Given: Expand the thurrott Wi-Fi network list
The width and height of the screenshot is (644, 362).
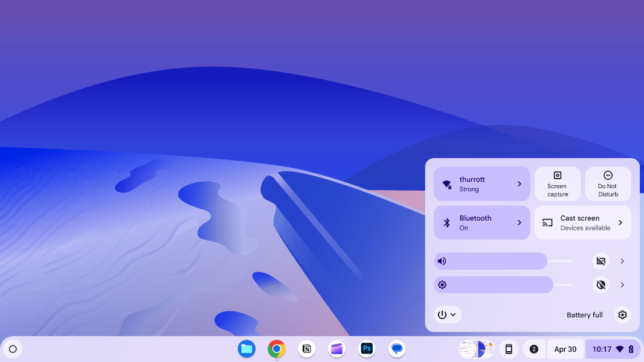Looking at the screenshot, I should (519, 184).
